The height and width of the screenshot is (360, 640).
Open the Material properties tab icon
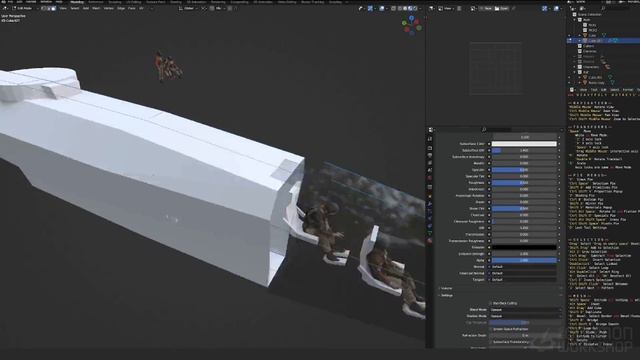tap(430, 241)
